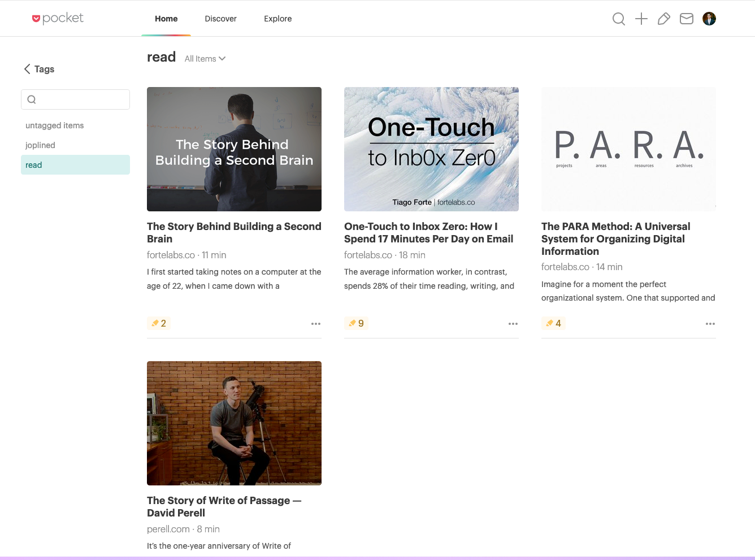The width and height of the screenshot is (755, 560).
Task: Select the read tag in sidebar
Action: pyautogui.click(x=75, y=165)
